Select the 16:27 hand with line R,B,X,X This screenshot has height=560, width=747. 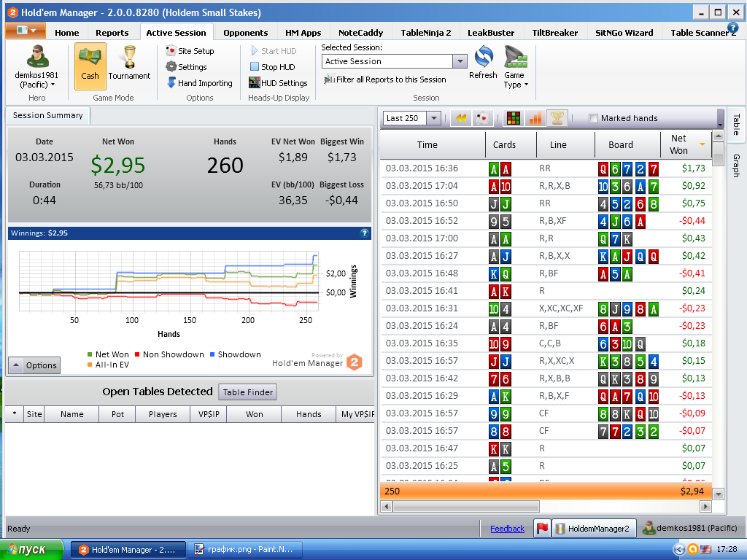coord(546,256)
